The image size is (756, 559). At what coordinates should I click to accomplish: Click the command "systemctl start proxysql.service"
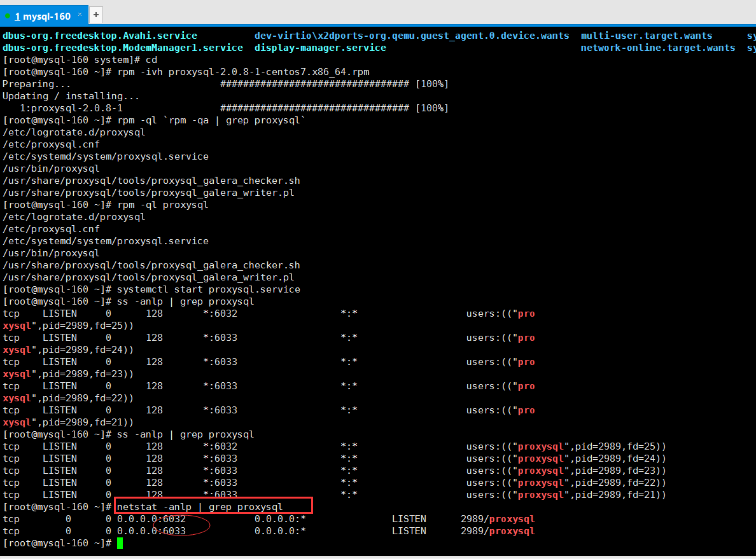click(208, 289)
